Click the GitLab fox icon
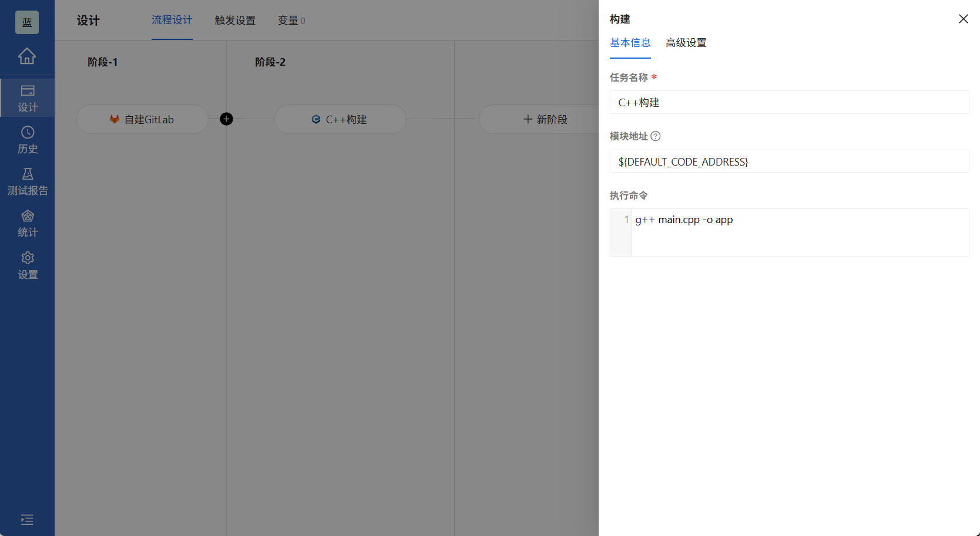980x536 pixels. click(x=113, y=119)
